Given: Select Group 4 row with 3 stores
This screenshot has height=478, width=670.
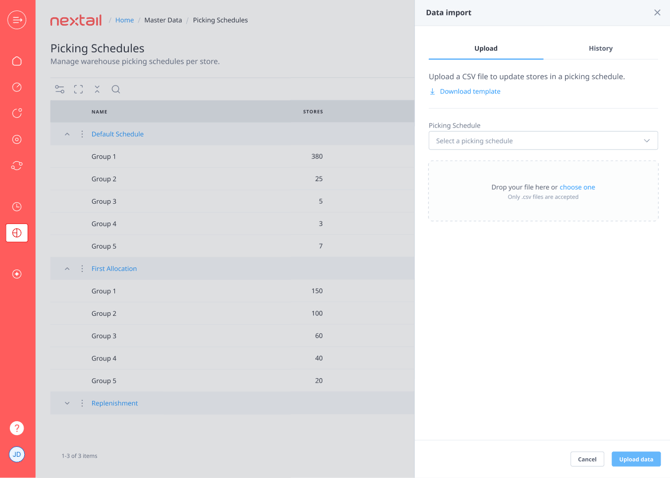Looking at the screenshot, I should [x=232, y=224].
